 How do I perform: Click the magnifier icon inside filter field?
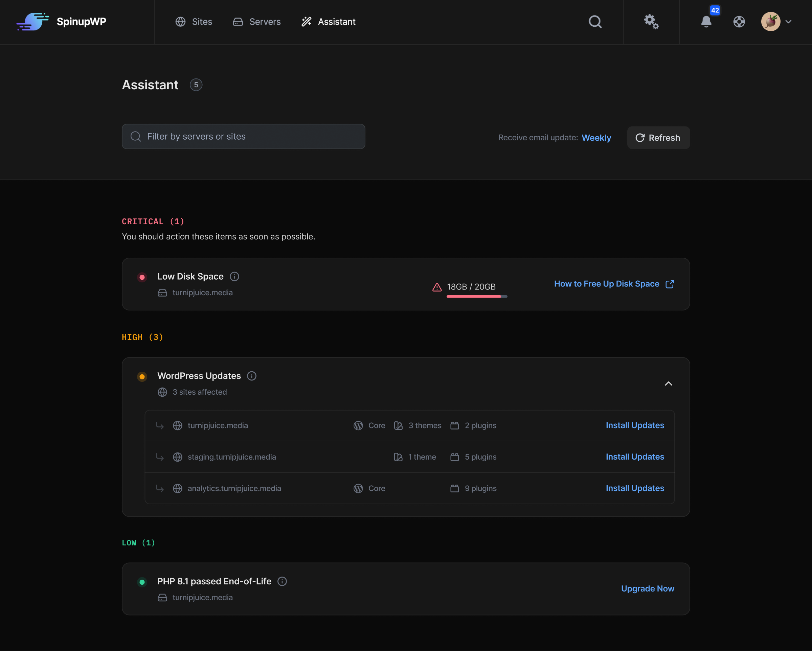tap(136, 136)
